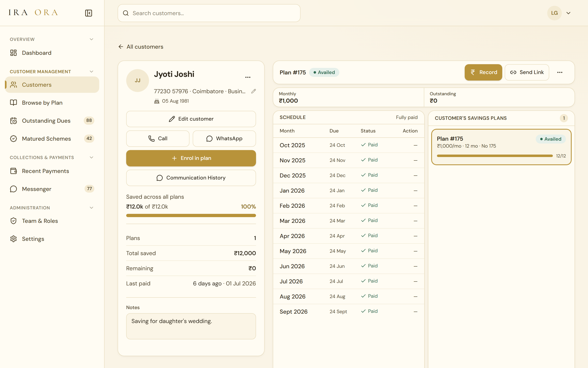
Task: Click the Edit customer button
Action: click(191, 119)
